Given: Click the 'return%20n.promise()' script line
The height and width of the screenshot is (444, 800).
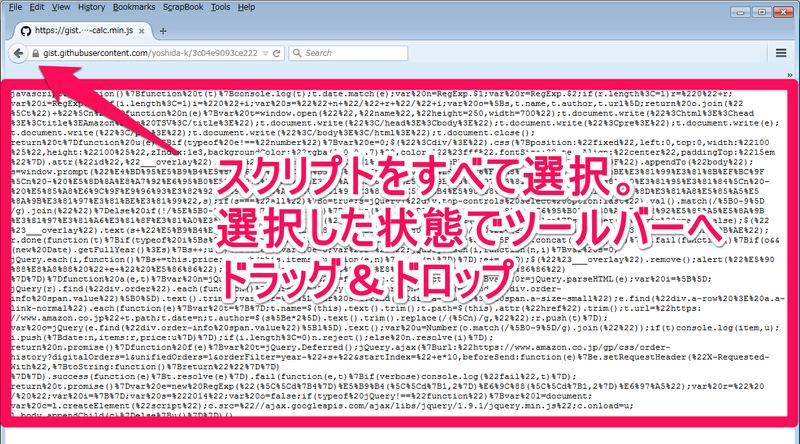Looking at the screenshot, I should [340, 348].
